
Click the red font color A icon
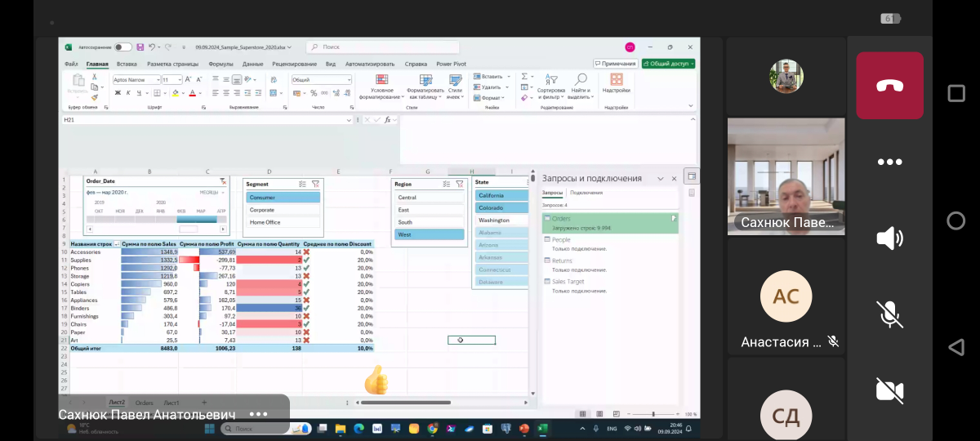(193, 93)
